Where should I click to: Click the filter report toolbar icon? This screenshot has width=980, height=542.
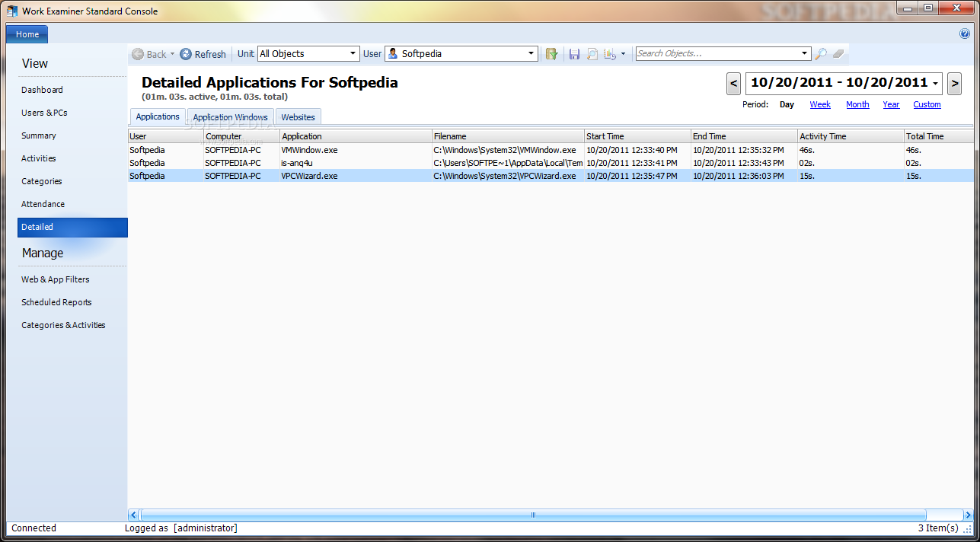[552, 54]
